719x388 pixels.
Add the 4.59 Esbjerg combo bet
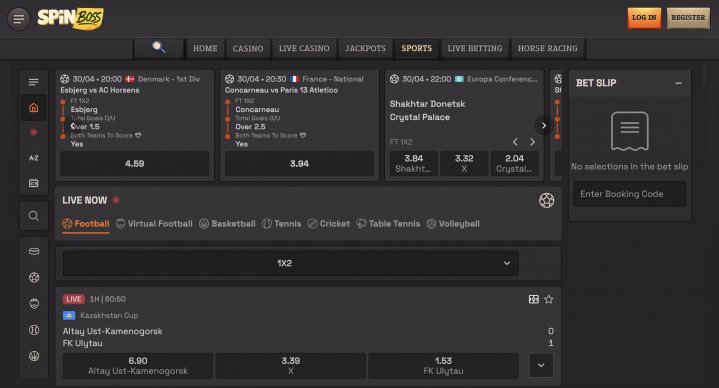click(x=134, y=164)
